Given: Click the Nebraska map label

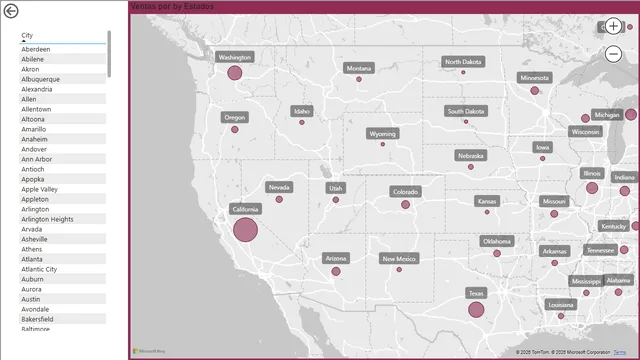Looking at the screenshot, I should pyautogui.click(x=471, y=156).
